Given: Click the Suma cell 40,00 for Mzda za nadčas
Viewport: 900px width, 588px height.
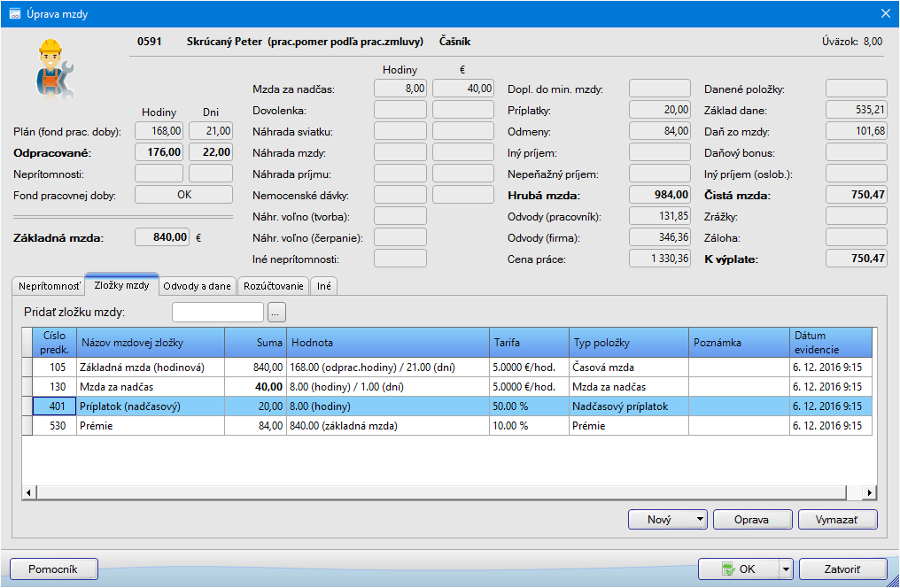Looking at the screenshot, I should pos(255,387).
